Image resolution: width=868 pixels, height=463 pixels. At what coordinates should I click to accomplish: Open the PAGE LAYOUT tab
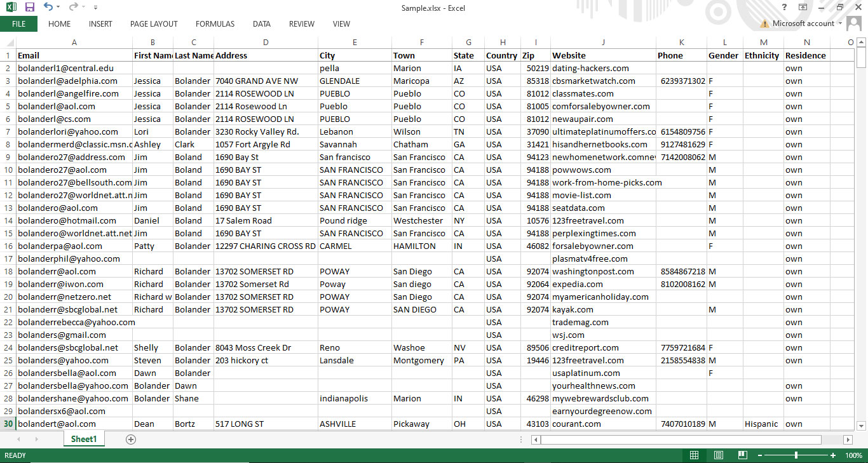[154, 24]
